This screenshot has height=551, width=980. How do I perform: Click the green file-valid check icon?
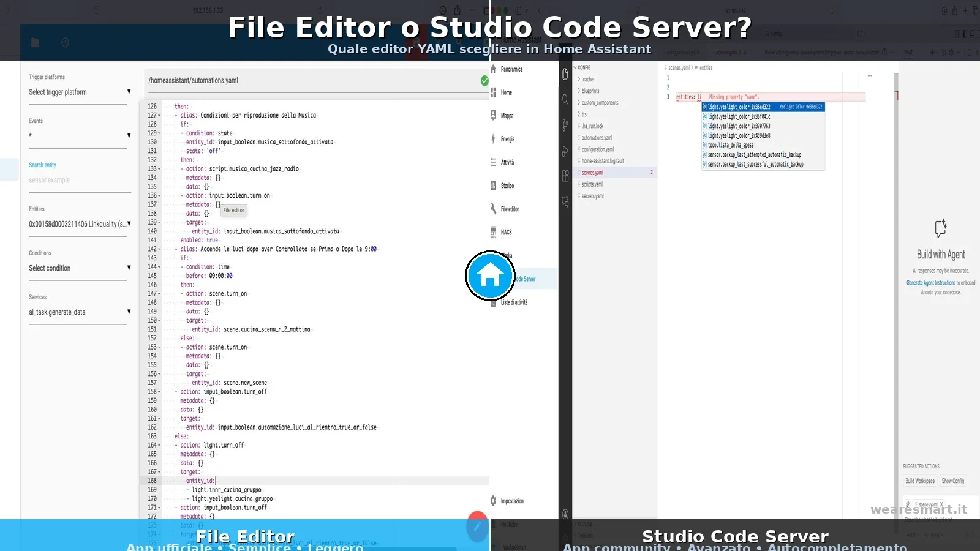[x=484, y=80]
